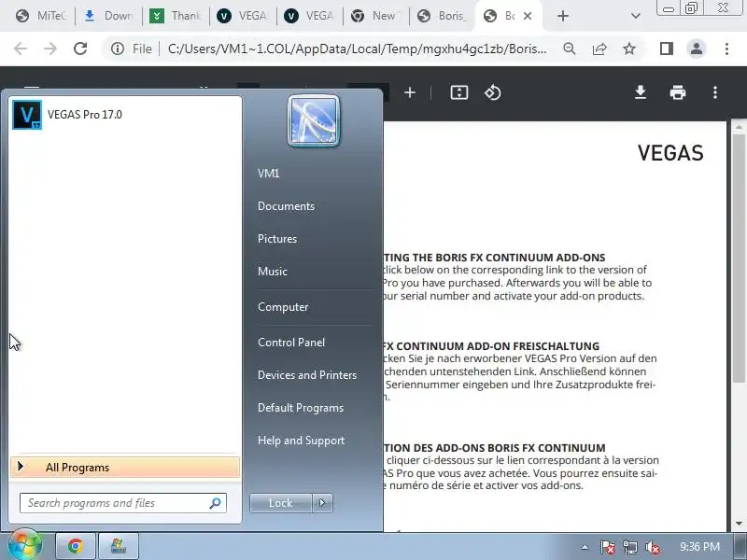Switch to the Boris_ tab
Viewport: 747px width, 560px height.
click(x=442, y=16)
